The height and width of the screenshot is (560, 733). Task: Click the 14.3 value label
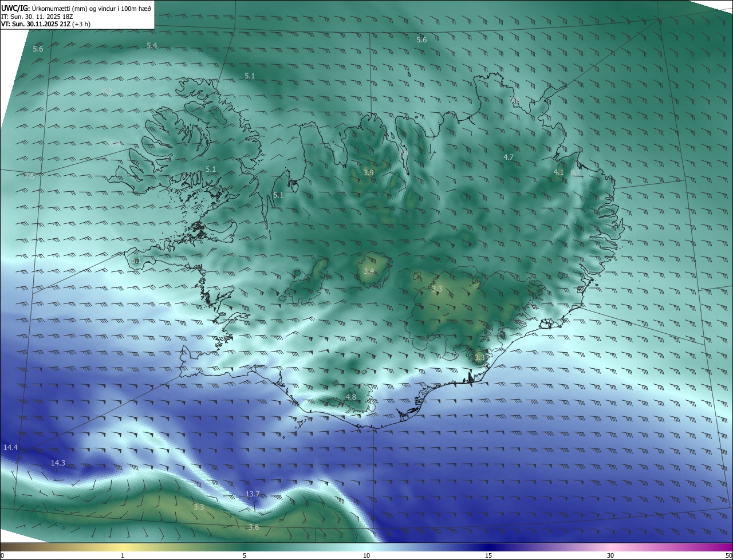click(x=58, y=463)
